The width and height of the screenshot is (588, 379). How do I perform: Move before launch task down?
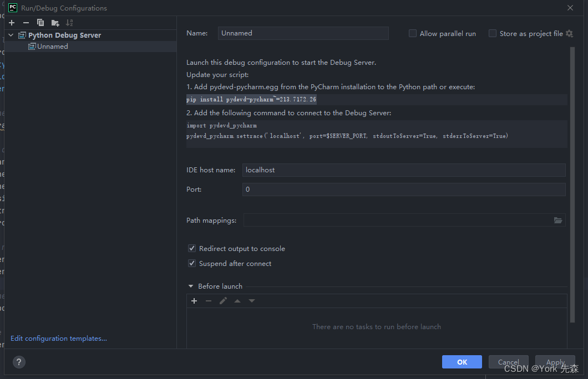coord(252,301)
